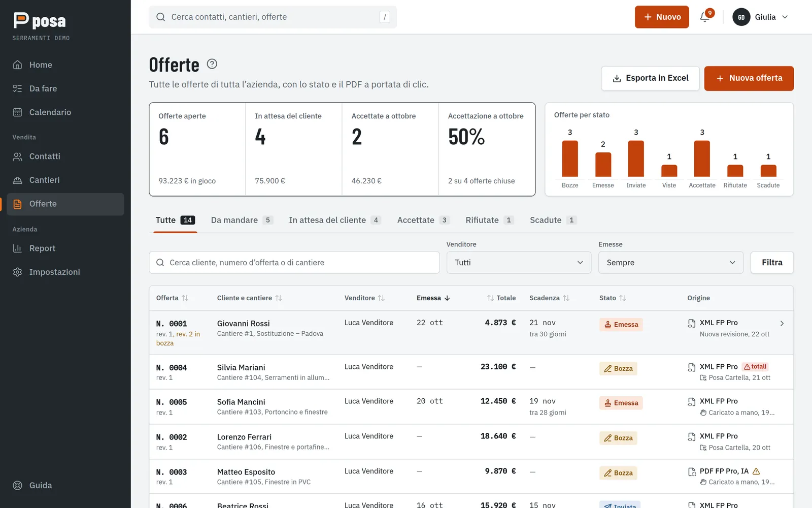Open Report in sidebar
Image resolution: width=812 pixels, height=508 pixels.
65,248
